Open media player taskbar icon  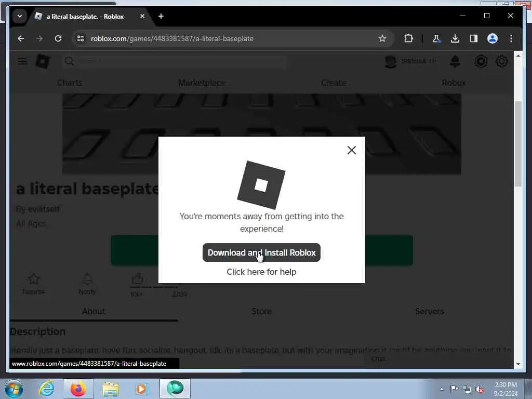click(141, 389)
